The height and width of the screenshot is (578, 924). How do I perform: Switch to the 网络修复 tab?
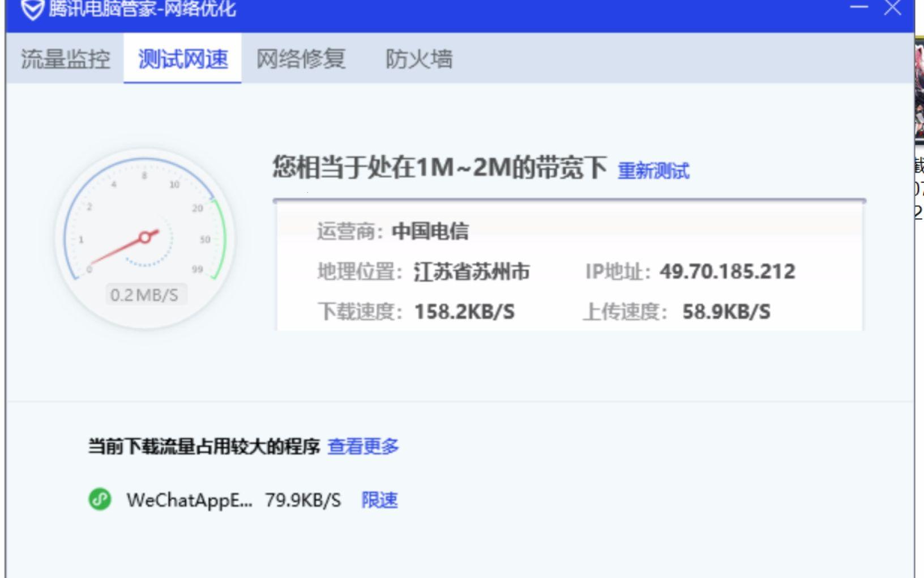[x=301, y=59]
